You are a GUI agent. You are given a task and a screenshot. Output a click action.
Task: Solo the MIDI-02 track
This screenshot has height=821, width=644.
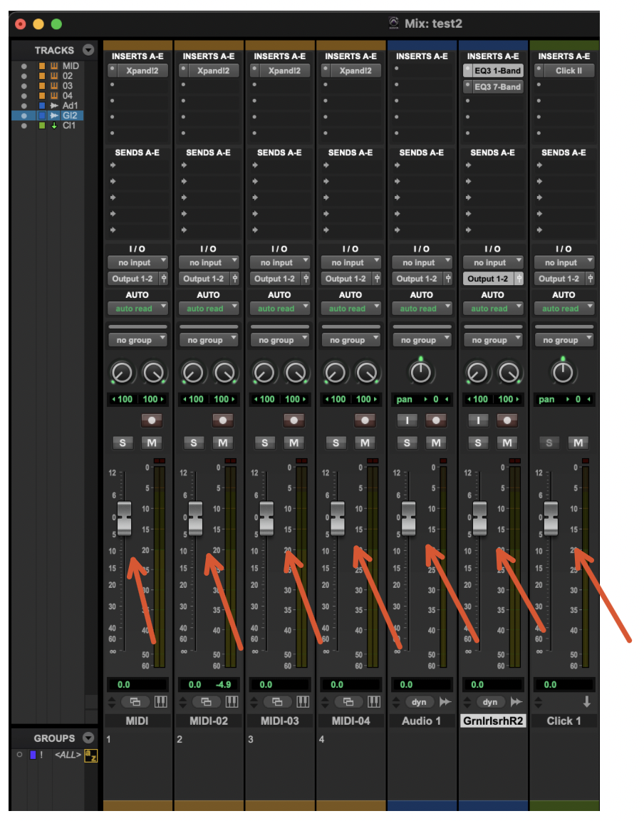click(x=194, y=443)
